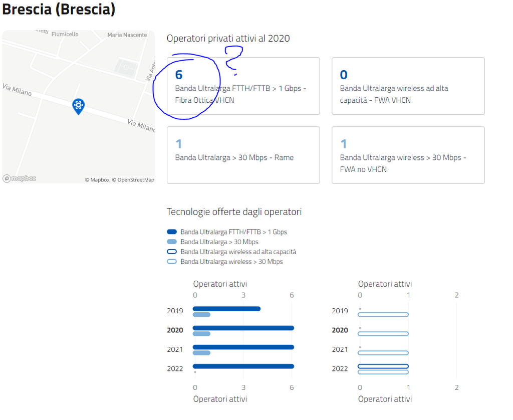
Task: Click the blue location pin on map
Action: pos(78,106)
